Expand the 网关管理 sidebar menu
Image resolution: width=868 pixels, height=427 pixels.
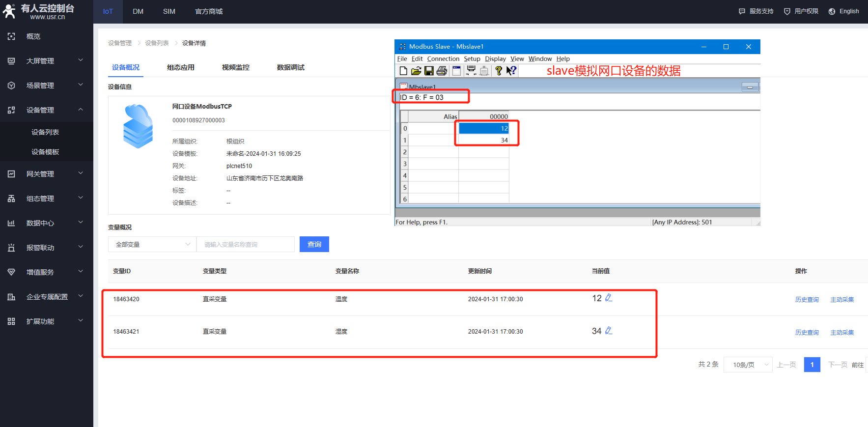pos(81,173)
